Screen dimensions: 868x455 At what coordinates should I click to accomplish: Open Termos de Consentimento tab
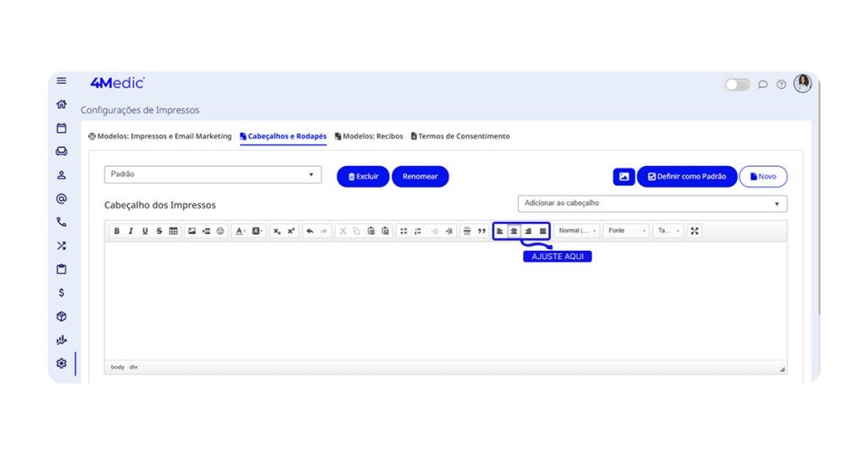click(x=460, y=136)
